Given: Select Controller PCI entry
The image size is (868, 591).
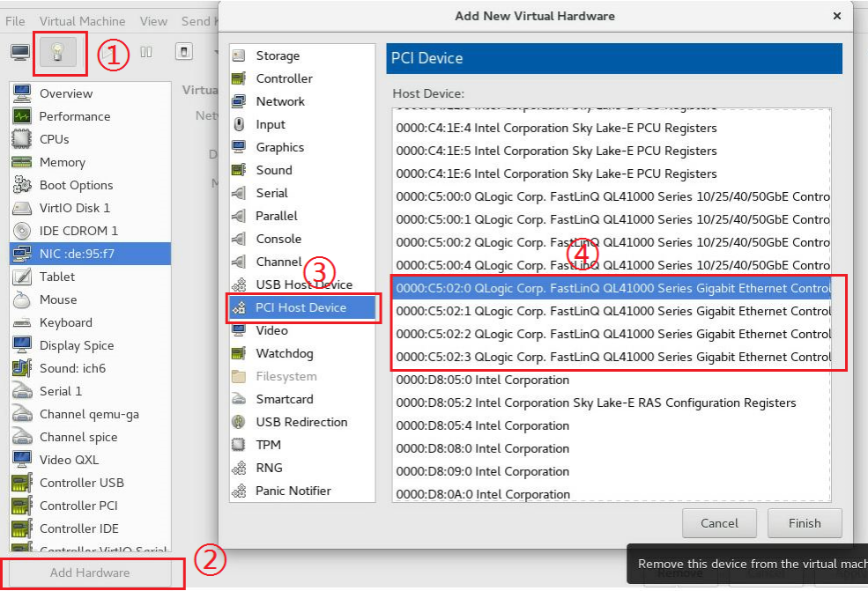Looking at the screenshot, I should pyautogui.click(x=90, y=506).
